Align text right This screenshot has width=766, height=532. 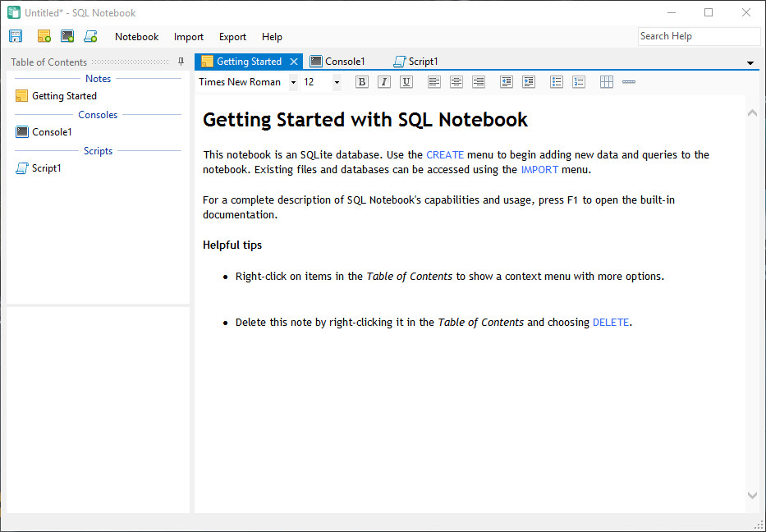[479, 81]
